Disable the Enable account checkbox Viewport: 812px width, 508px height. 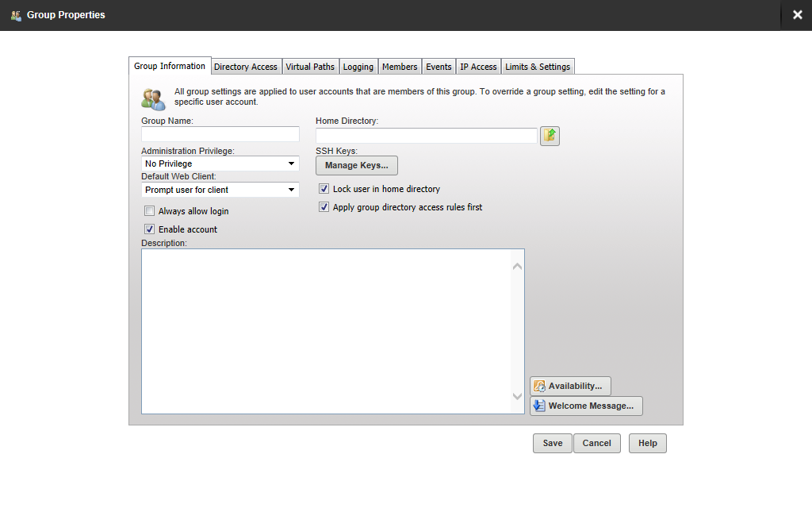click(149, 229)
